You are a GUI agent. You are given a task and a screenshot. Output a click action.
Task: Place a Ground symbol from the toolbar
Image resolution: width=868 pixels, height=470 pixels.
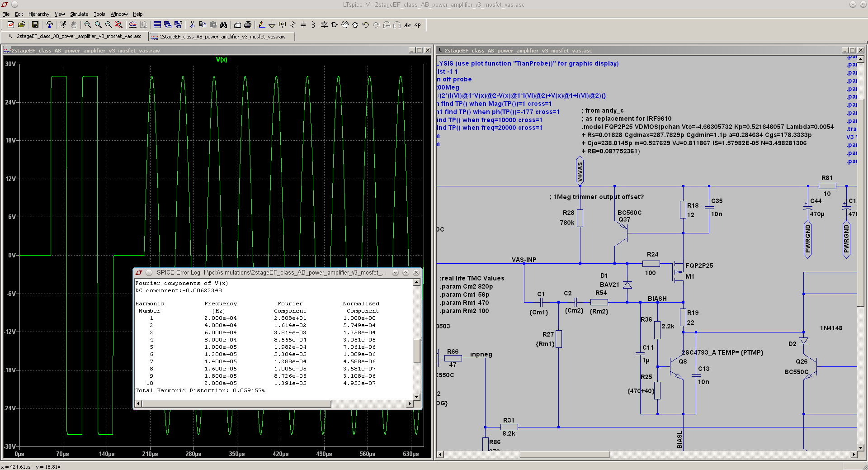[x=272, y=25]
